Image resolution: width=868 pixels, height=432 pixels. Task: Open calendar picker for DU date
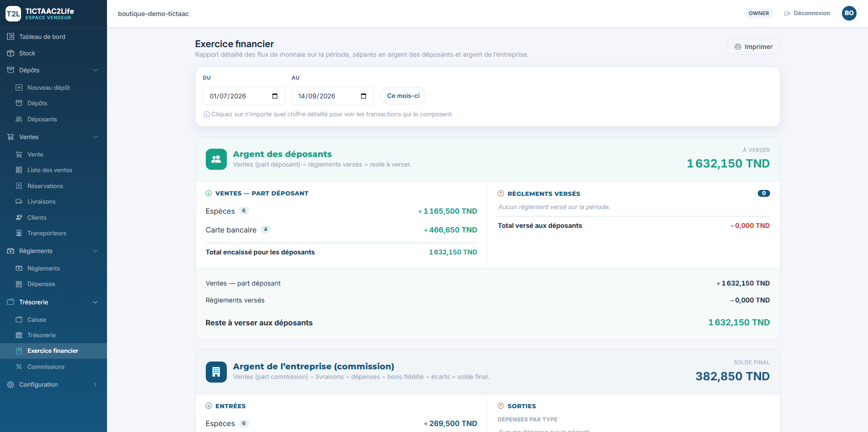(x=275, y=96)
